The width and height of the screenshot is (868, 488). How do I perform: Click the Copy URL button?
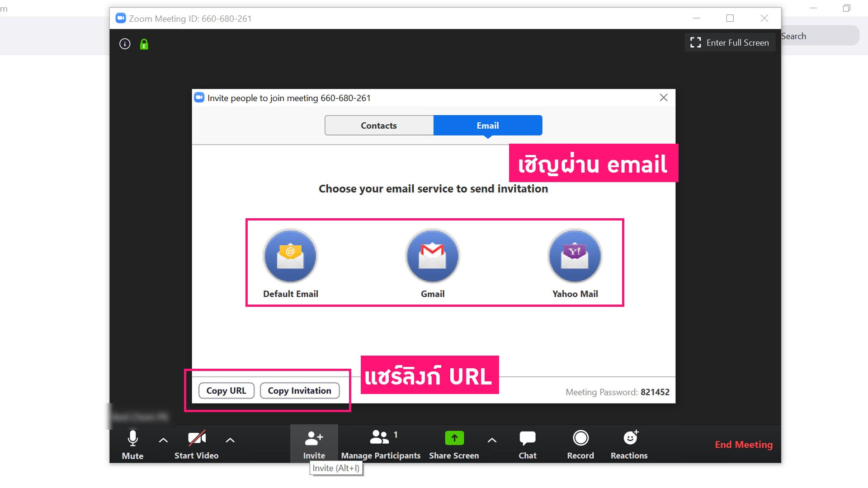point(226,390)
